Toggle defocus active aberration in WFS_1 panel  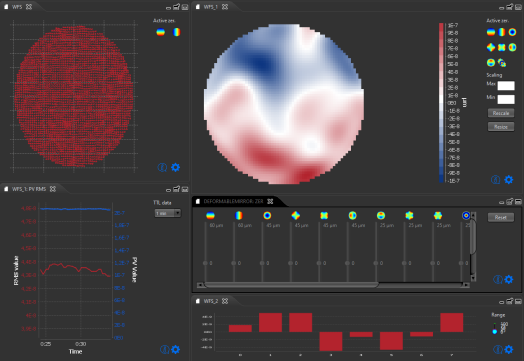pyautogui.click(x=512, y=32)
